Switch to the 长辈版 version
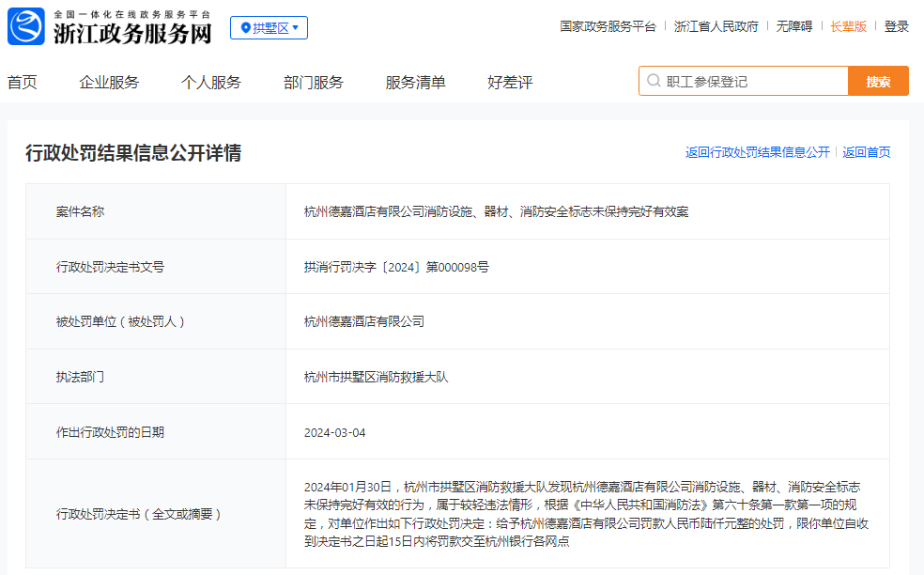The image size is (924, 575). 848,26
